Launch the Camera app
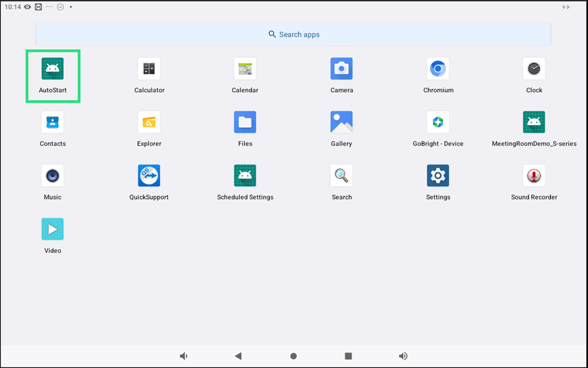 pos(342,69)
